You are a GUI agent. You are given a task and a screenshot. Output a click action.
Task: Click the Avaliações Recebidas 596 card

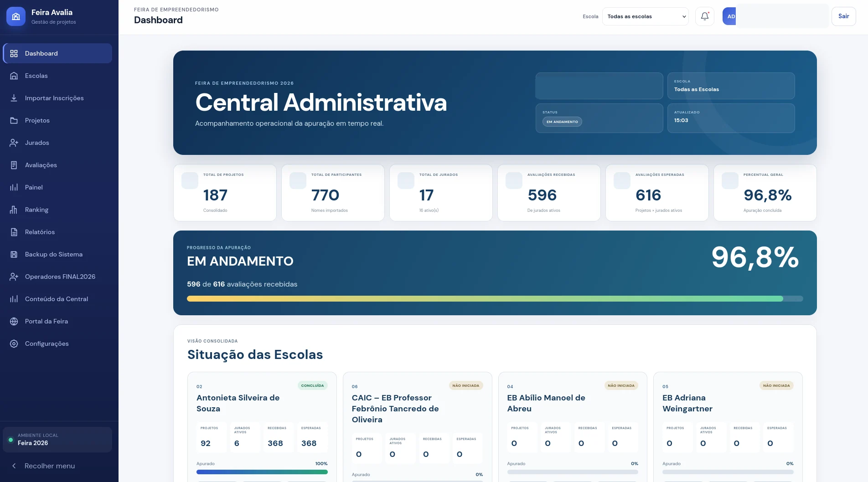[549, 193]
